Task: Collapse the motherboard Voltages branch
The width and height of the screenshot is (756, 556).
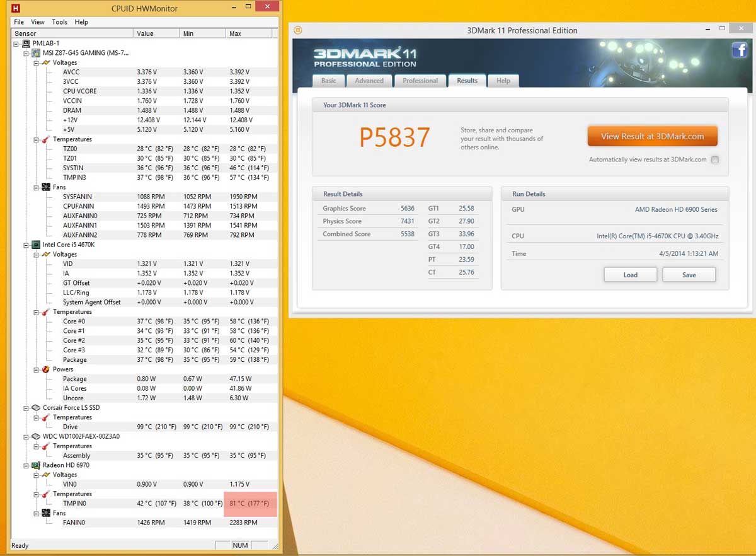Action: tap(37, 62)
